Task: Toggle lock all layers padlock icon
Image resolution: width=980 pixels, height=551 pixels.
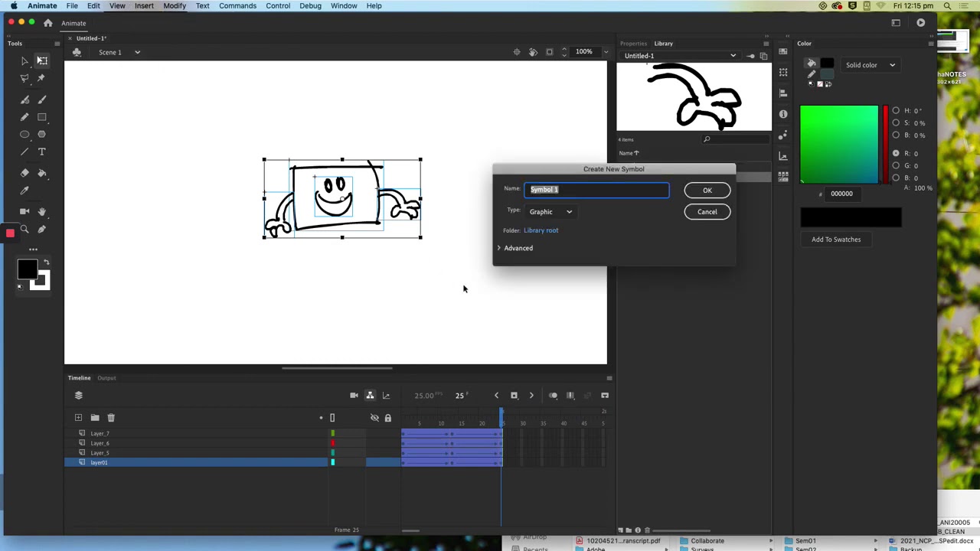Action: click(387, 418)
